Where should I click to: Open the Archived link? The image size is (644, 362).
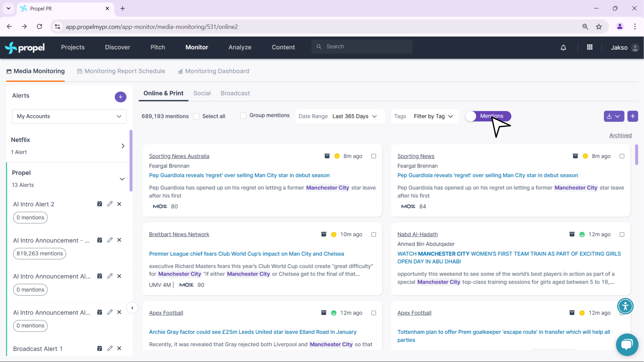coord(621,135)
